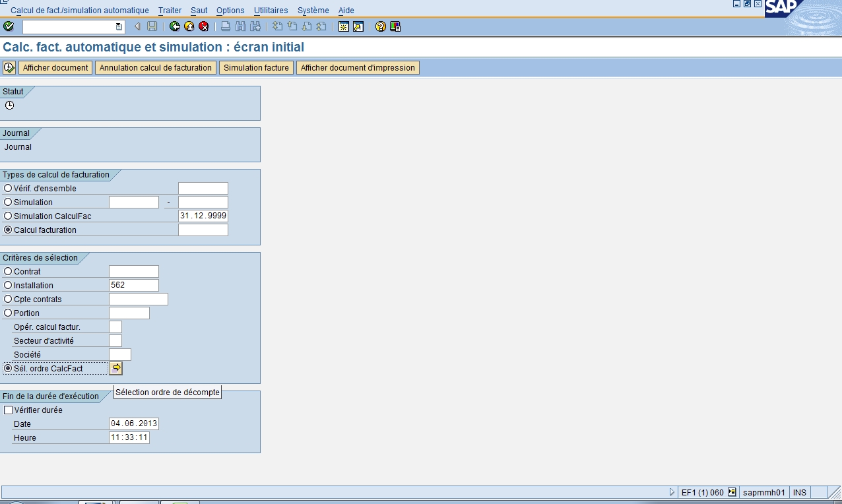Click the yellow Exit up-arrow icon
Image resolution: width=842 pixels, height=504 pixels.
[x=189, y=26]
